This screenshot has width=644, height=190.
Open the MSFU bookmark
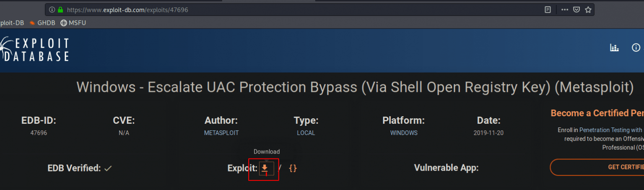[x=73, y=23]
